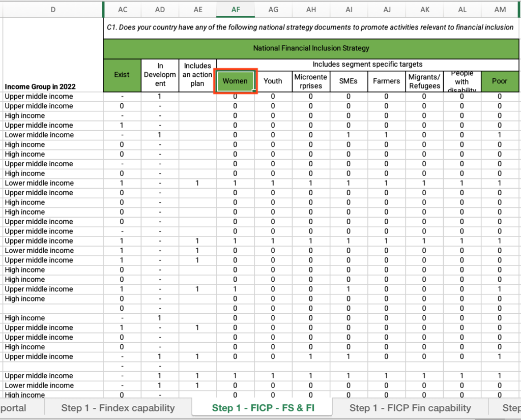The height and width of the screenshot is (420, 521).
Task: Select column AE header
Action: tap(198, 10)
